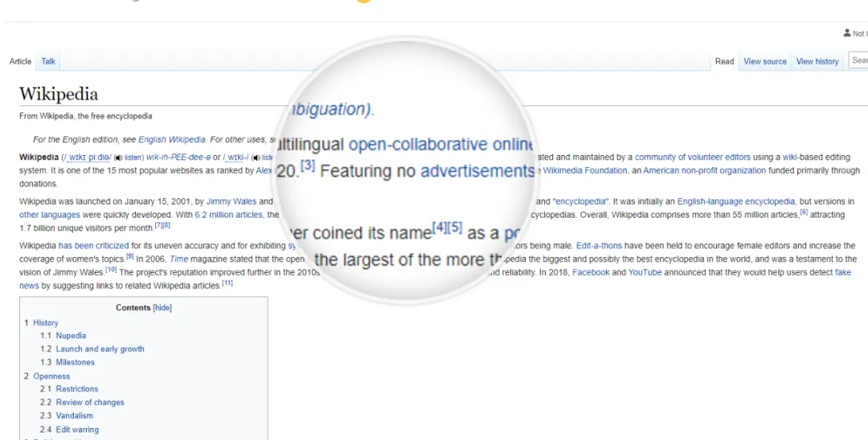Jump to citation [9]
The width and height of the screenshot is (868, 440).
pyautogui.click(x=129, y=256)
